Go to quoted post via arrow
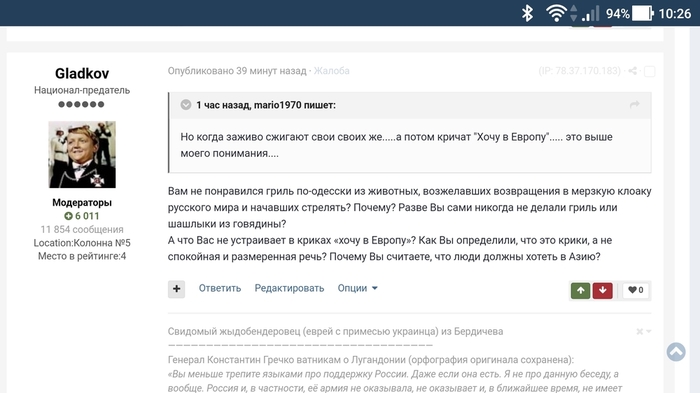Viewport: 700px width, 393px height. (634, 105)
